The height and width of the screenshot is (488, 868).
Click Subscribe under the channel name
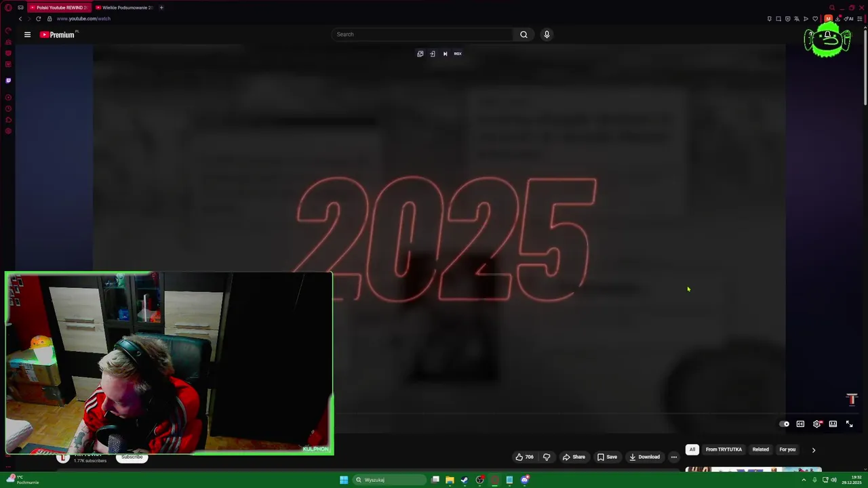coord(132,457)
